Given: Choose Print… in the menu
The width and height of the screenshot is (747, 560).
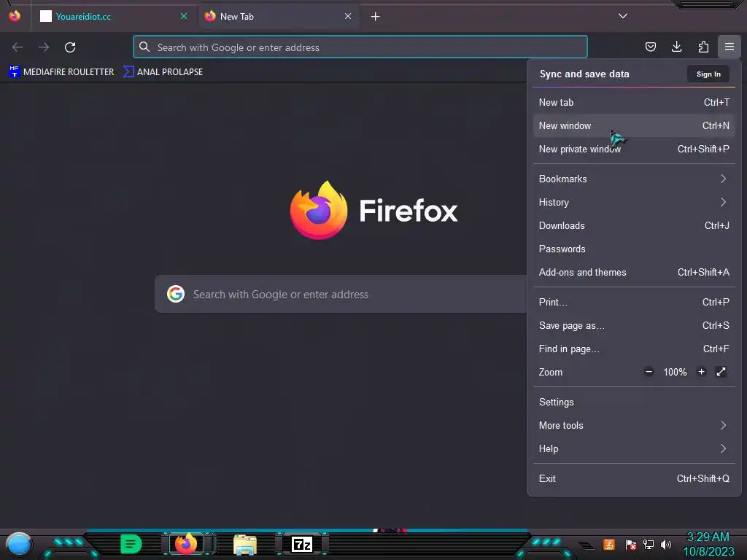Looking at the screenshot, I should click(634, 303).
